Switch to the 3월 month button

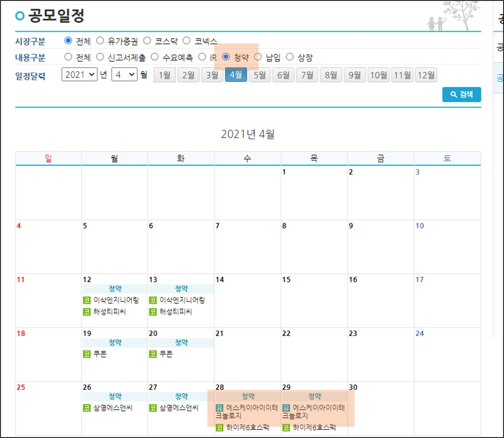coord(212,75)
